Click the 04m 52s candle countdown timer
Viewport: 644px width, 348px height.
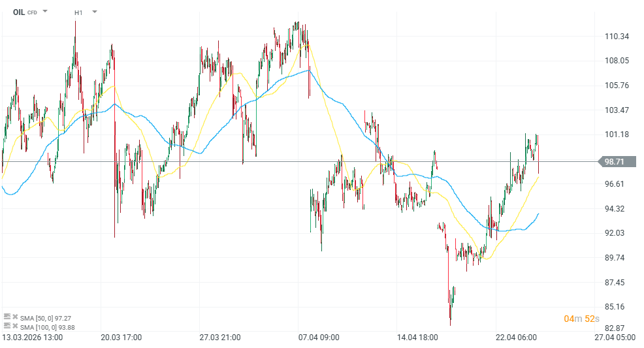coord(581,319)
